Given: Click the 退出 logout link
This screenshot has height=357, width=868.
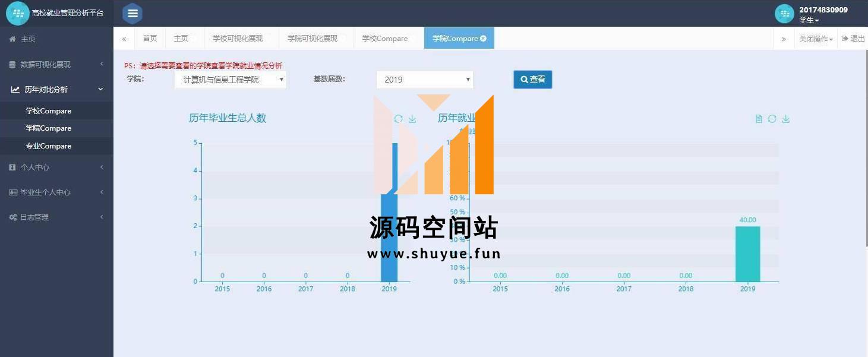Looking at the screenshot, I should [x=853, y=39].
